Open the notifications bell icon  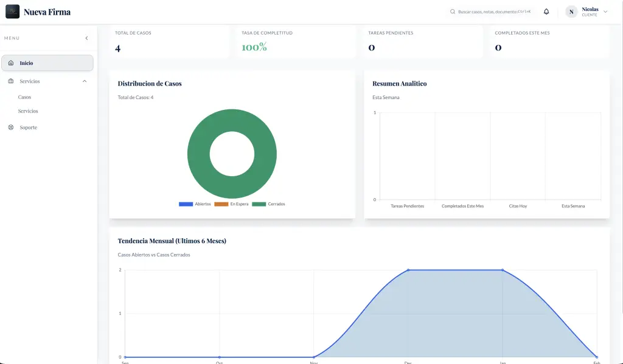pyautogui.click(x=546, y=12)
